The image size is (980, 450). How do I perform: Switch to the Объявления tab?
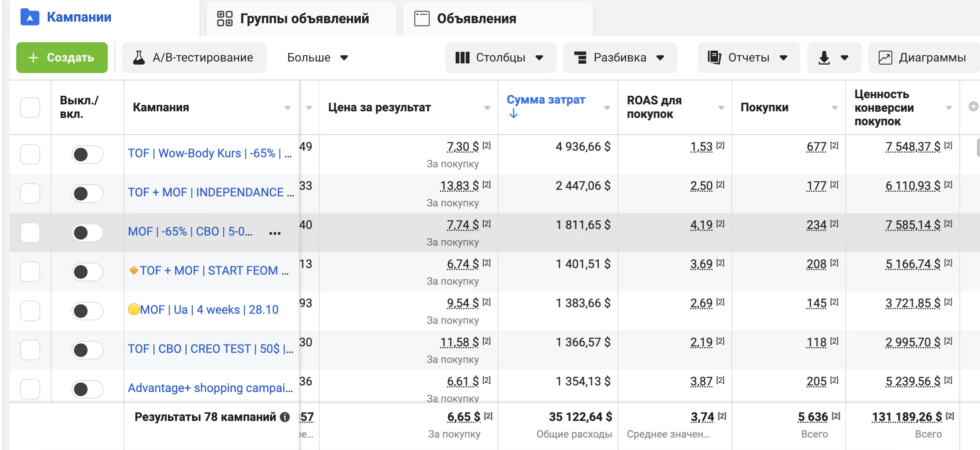click(x=498, y=19)
